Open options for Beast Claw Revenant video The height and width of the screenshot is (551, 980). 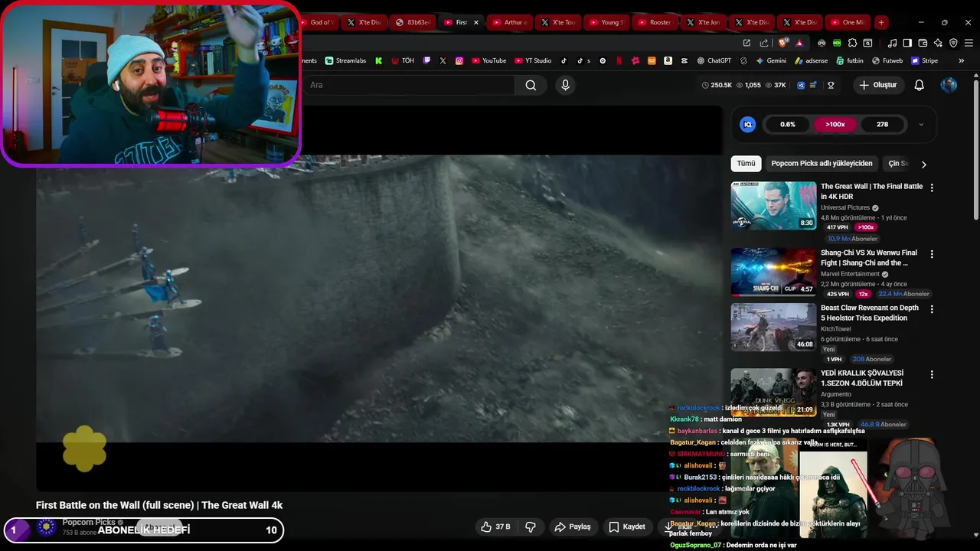(x=932, y=309)
